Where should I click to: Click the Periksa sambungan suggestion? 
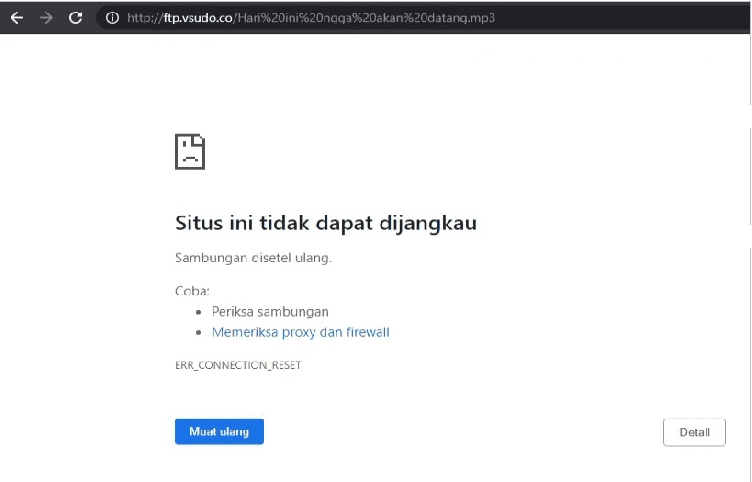pos(270,312)
